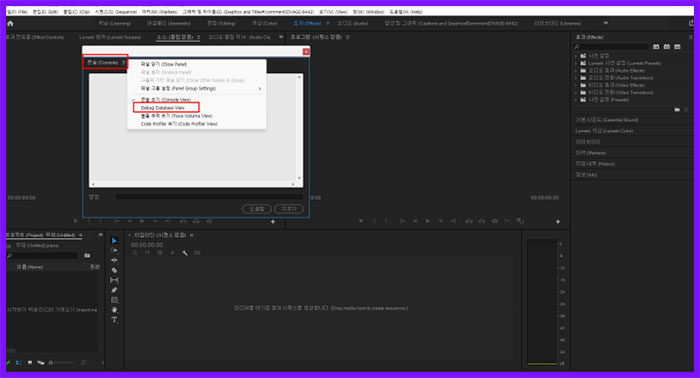
Task: Click the Project panel search field
Action: tap(42, 255)
